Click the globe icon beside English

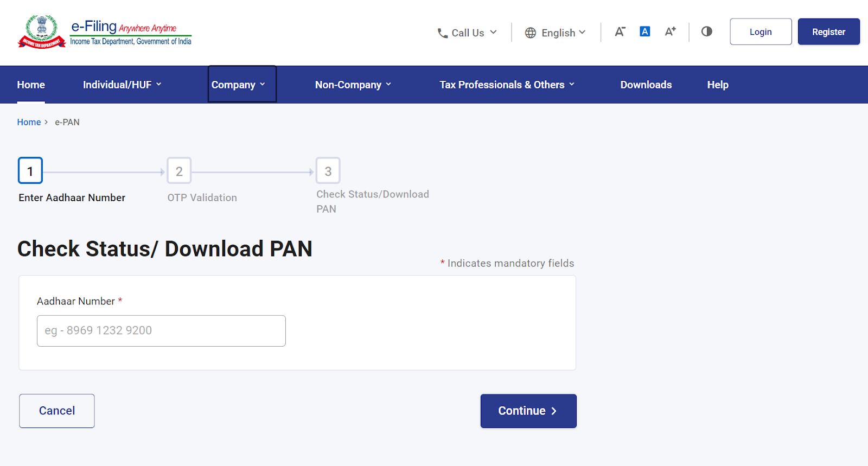pos(531,33)
